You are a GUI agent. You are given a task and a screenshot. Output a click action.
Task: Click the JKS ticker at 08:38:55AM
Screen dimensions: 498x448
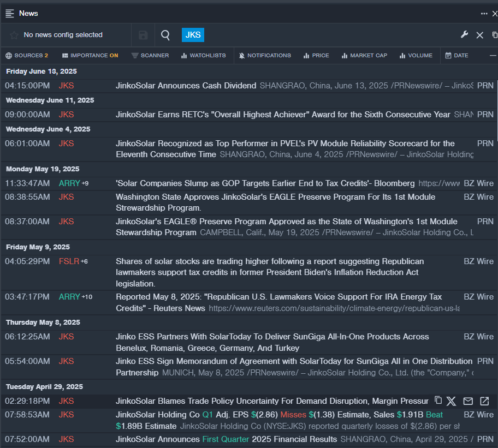(x=67, y=197)
